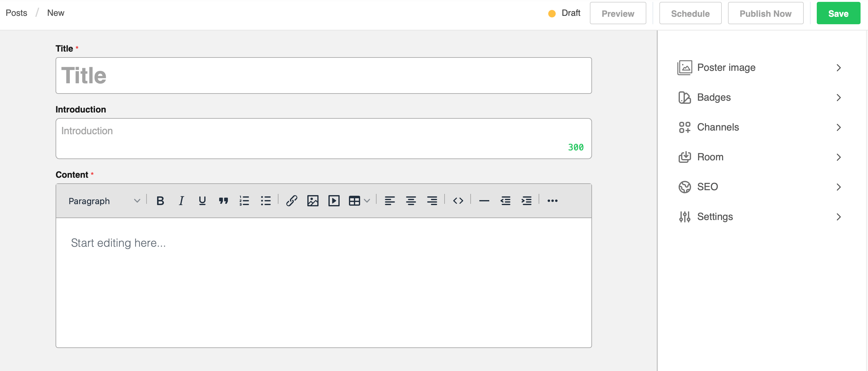Create a numbered list

click(244, 201)
